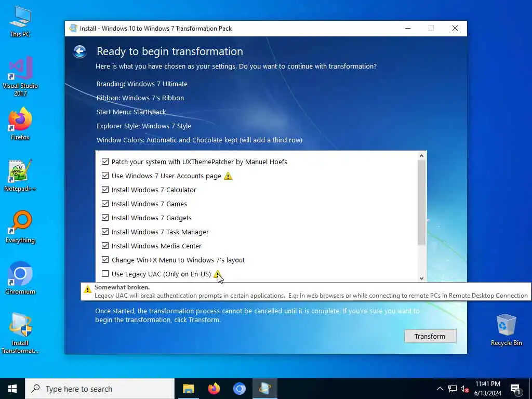Minimize the installer window
Image resolution: width=532 pixels, height=399 pixels.
408,28
